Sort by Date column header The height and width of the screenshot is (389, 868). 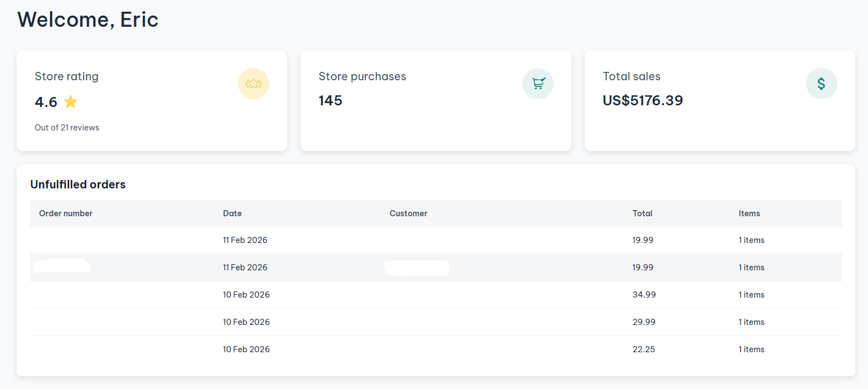coord(232,213)
